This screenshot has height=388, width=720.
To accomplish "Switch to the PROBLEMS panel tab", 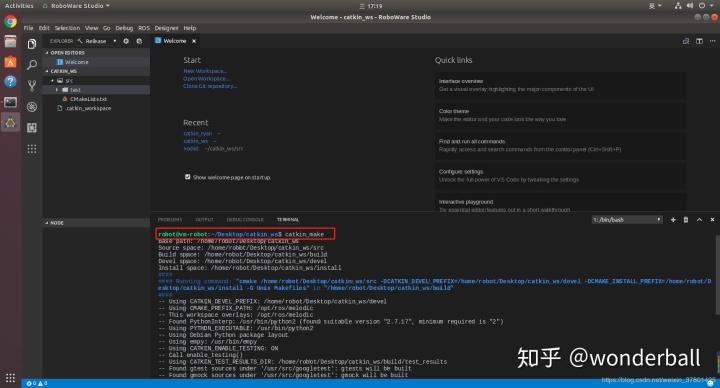I will click(170, 219).
